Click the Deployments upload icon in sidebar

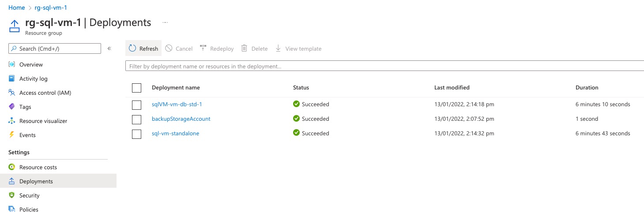click(x=12, y=181)
